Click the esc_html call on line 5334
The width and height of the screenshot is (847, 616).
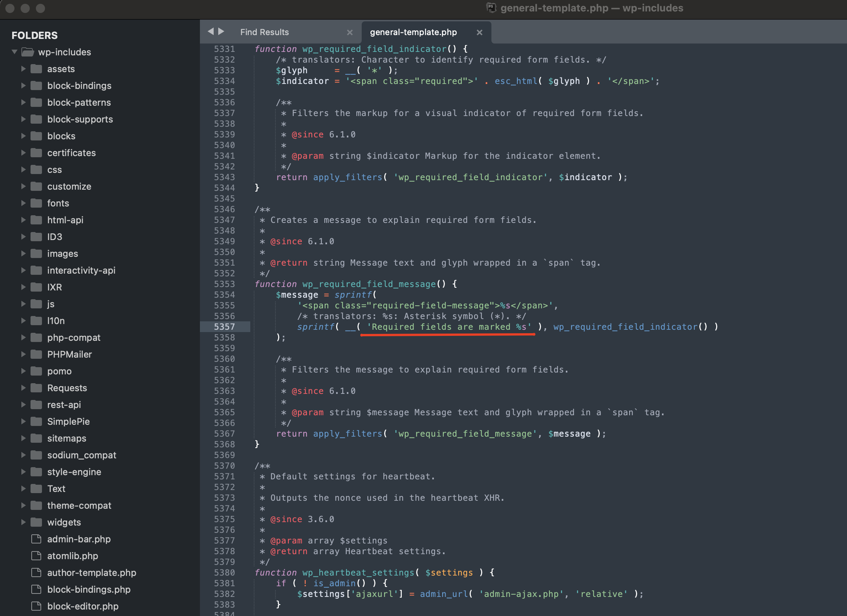pyautogui.click(x=516, y=81)
